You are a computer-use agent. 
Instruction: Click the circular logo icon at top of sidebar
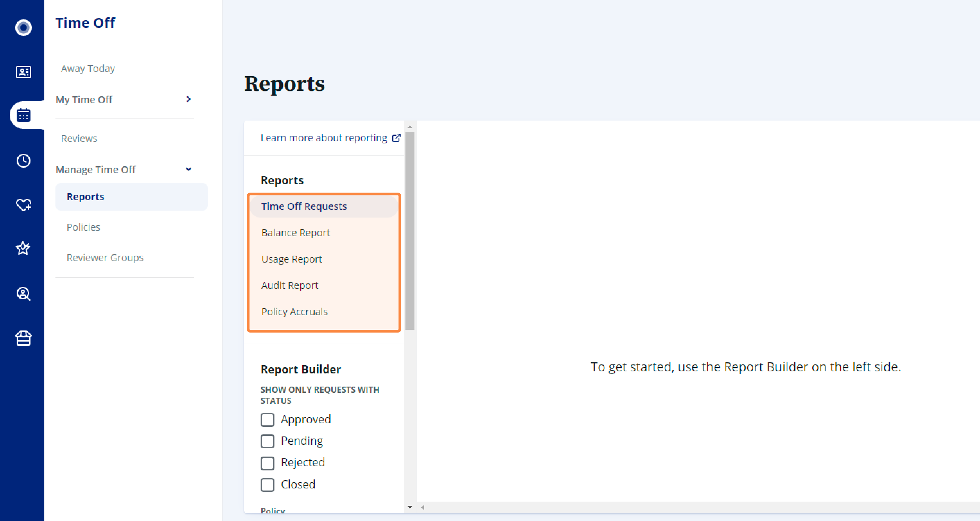tap(23, 27)
